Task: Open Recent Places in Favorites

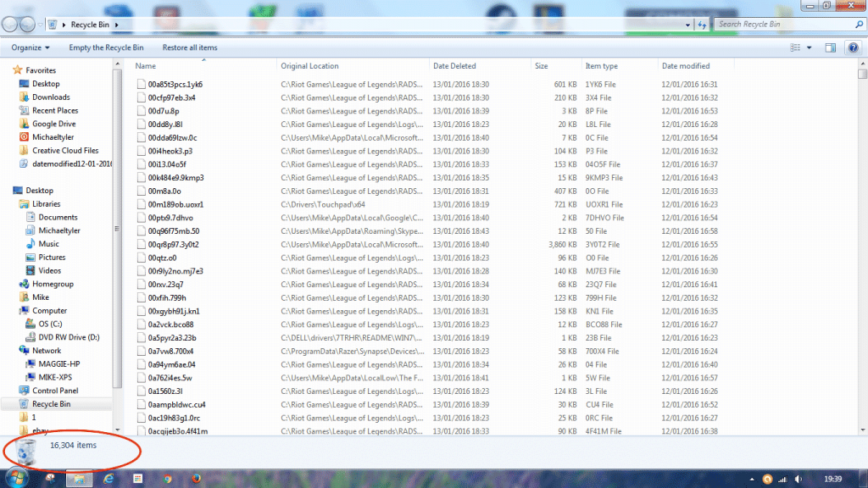Action: (x=55, y=111)
